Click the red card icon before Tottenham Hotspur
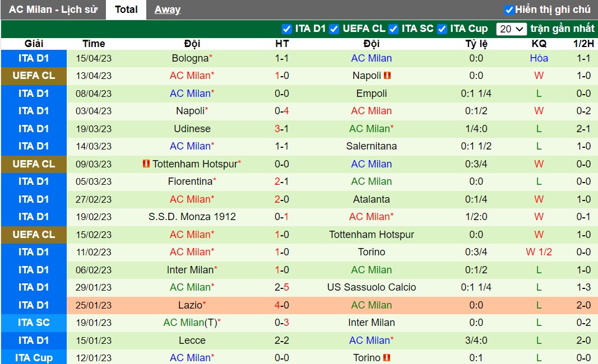Image resolution: width=598 pixels, height=364 pixels. (x=146, y=164)
